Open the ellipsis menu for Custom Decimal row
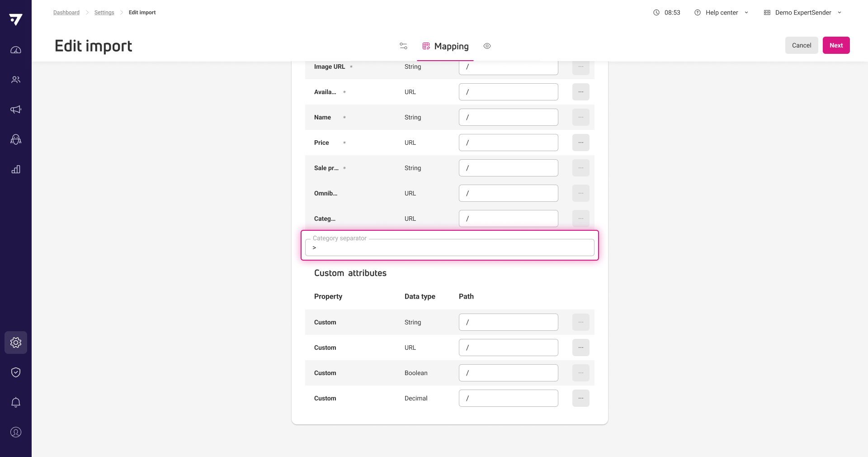Image resolution: width=868 pixels, height=457 pixels. tap(581, 398)
